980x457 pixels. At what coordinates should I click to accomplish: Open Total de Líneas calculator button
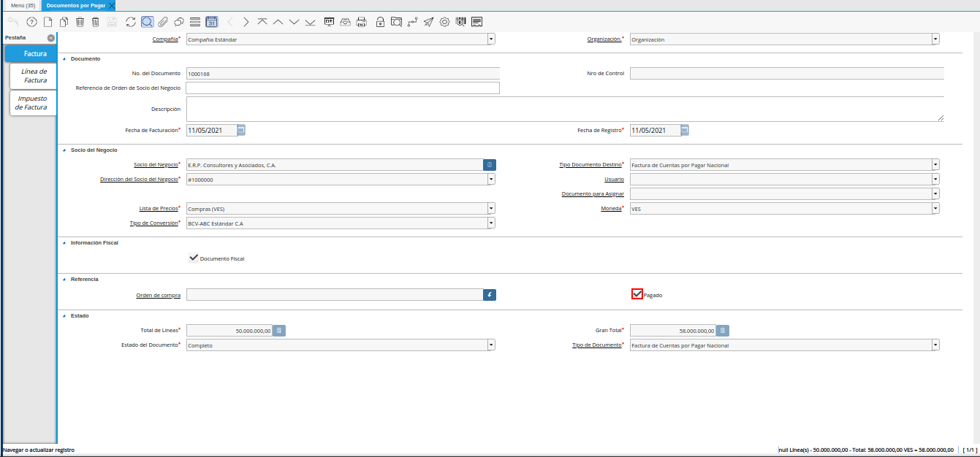tap(279, 331)
